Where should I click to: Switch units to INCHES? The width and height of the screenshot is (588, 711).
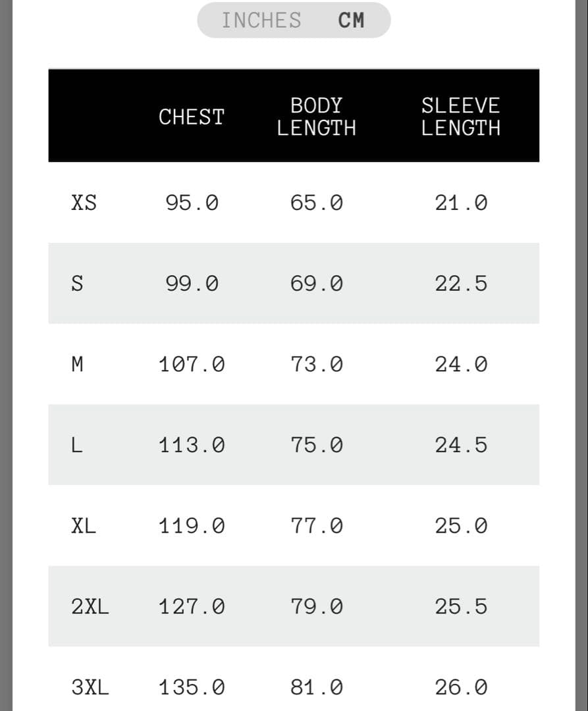tap(261, 20)
